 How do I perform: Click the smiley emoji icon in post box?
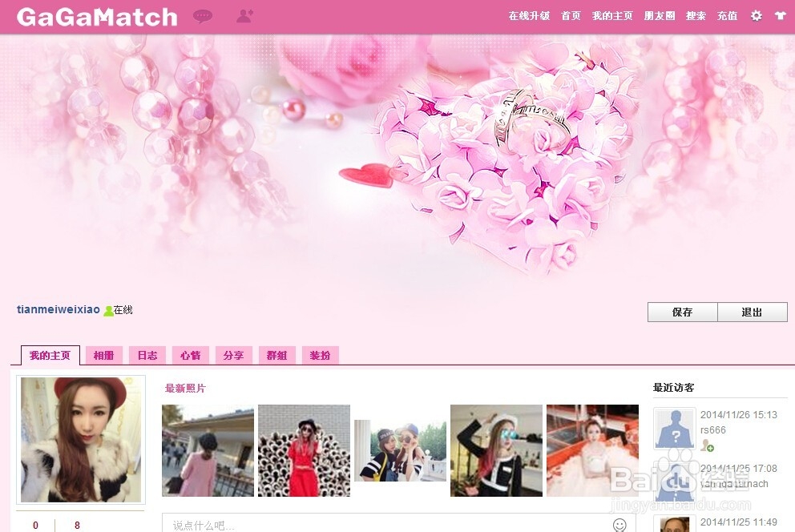pyautogui.click(x=619, y=525)
